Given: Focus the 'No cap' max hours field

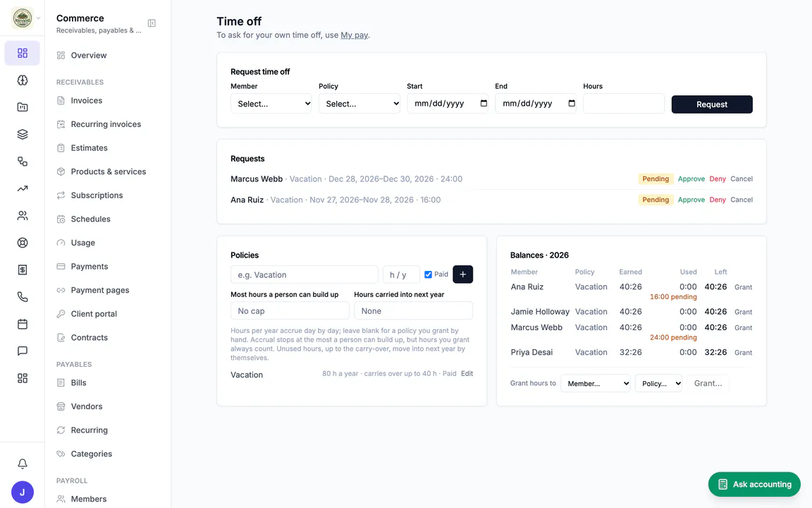Looking at the screenshot, I should 290,311.
